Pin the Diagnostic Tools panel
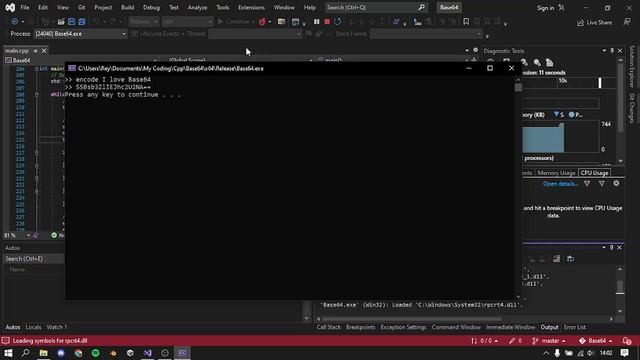This screenshot has width=640, height=360. tap(612, 51)
